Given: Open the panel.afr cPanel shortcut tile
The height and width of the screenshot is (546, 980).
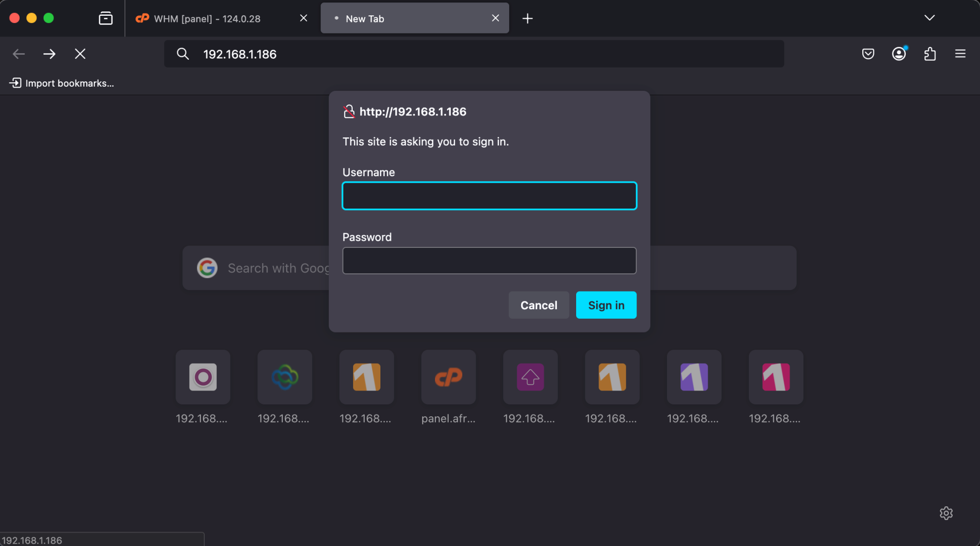Looking at the screenshot, I should tap(448, 377).
